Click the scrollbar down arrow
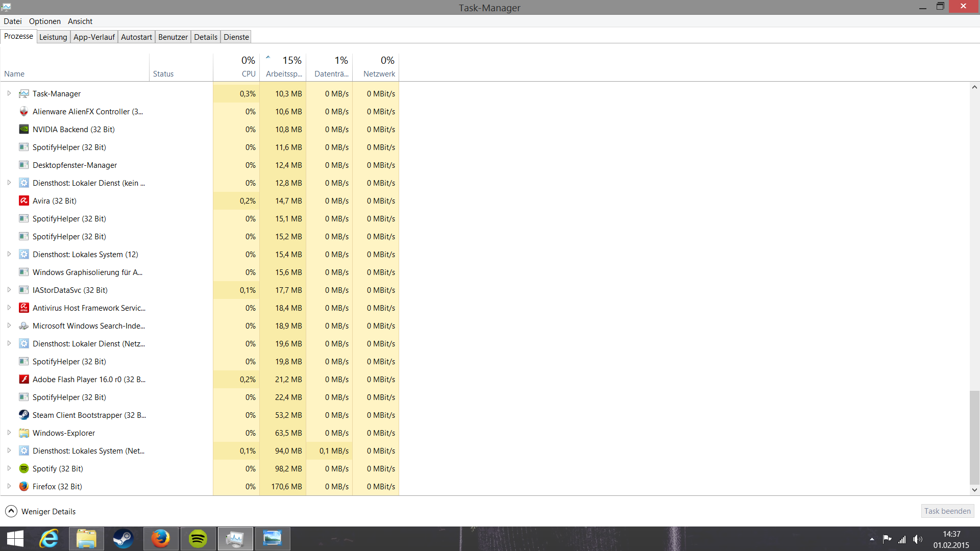Screen dimensions: 980x551 point(974,490)
